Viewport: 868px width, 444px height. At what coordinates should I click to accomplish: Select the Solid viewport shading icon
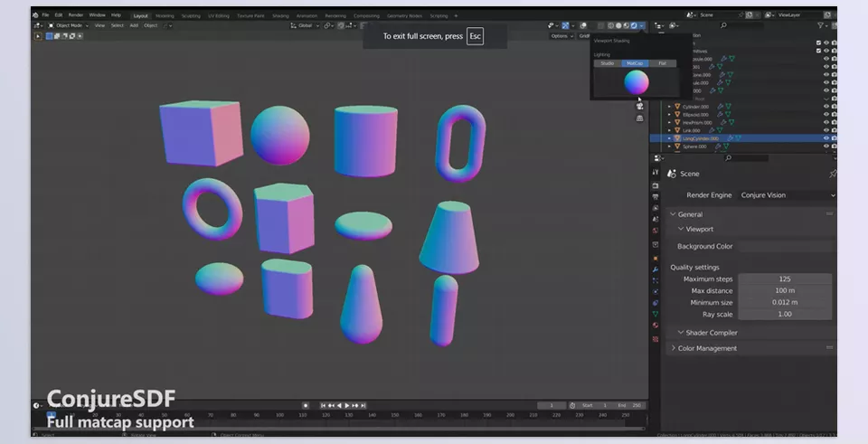pyautogui.click(x=618, y=25)
